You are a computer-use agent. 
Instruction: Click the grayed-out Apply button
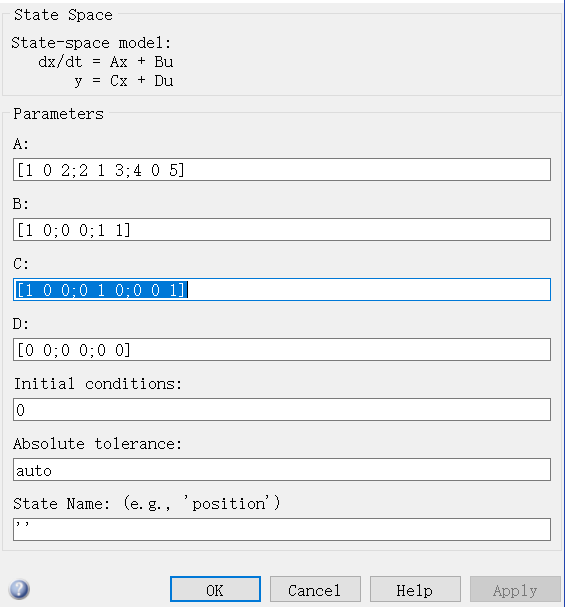point(515,589)
